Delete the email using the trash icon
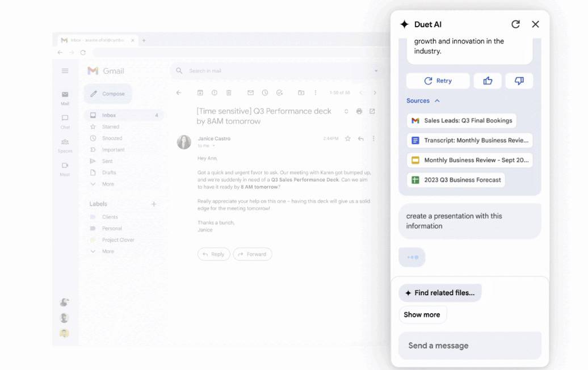588x370 pixels. pyautogui.click(x=229, y=93)
